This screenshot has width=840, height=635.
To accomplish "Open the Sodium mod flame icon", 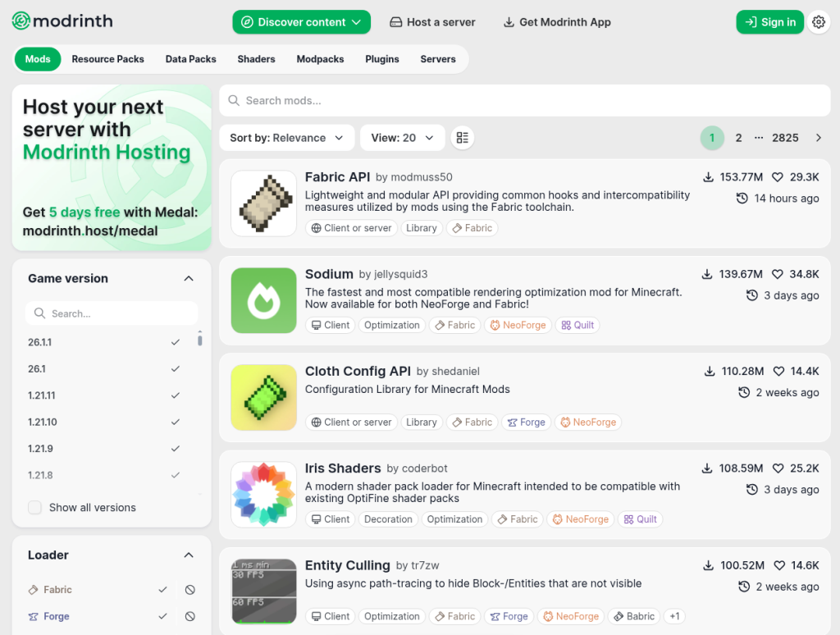I will (263, 300).
